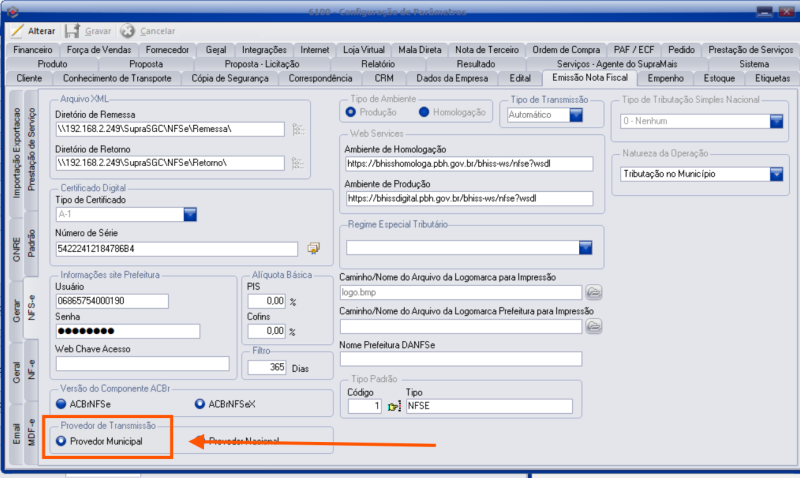Click the certificate lookup icon beside Número de Série
The image size is (800, 478).
pos(313,248)
